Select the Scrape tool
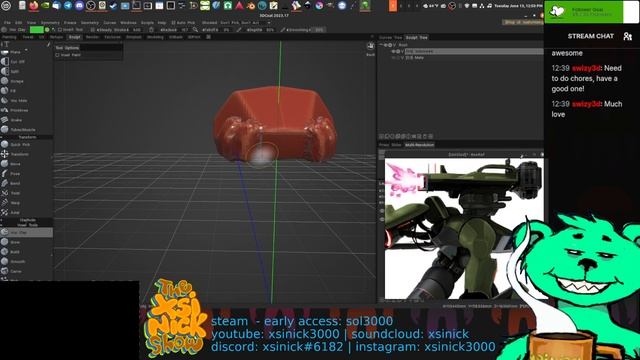This screenshot has height=360, width=640. 14,81
